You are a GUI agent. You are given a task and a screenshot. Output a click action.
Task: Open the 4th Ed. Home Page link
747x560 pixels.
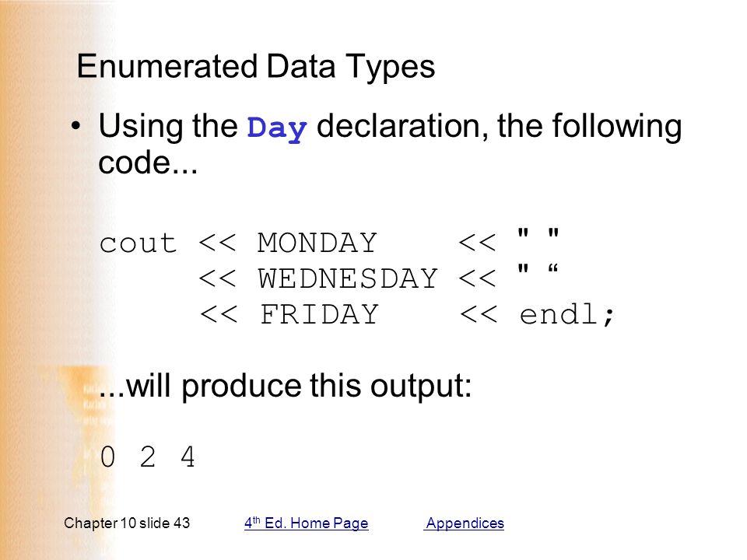point(307,523)
